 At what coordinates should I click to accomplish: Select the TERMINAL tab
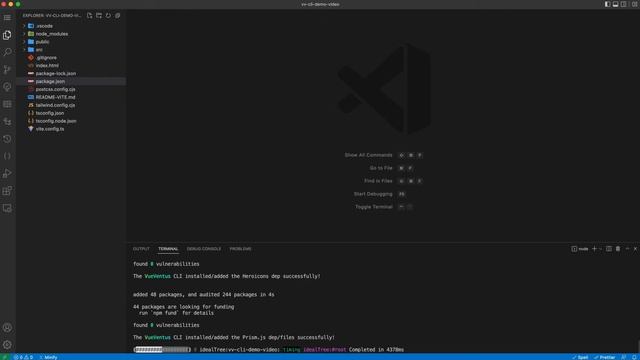pyautogui.click(x=168, y=249)
